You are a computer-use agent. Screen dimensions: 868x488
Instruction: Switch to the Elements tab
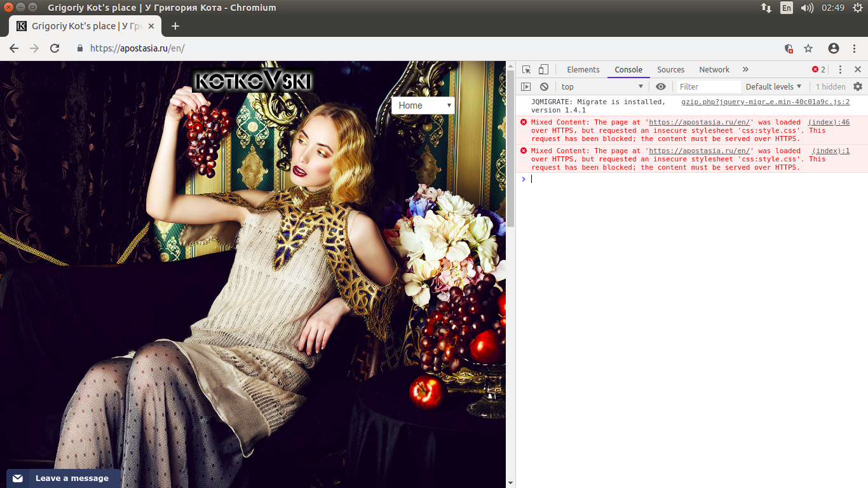[x=583, y=70]
